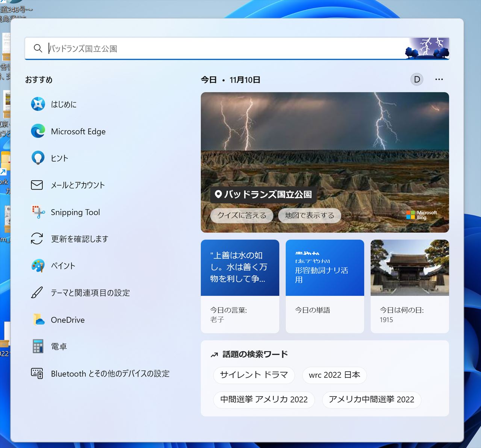Click the 今日 • 11月10日 heading
Screen dimensions: 481x448
[230, 80]
